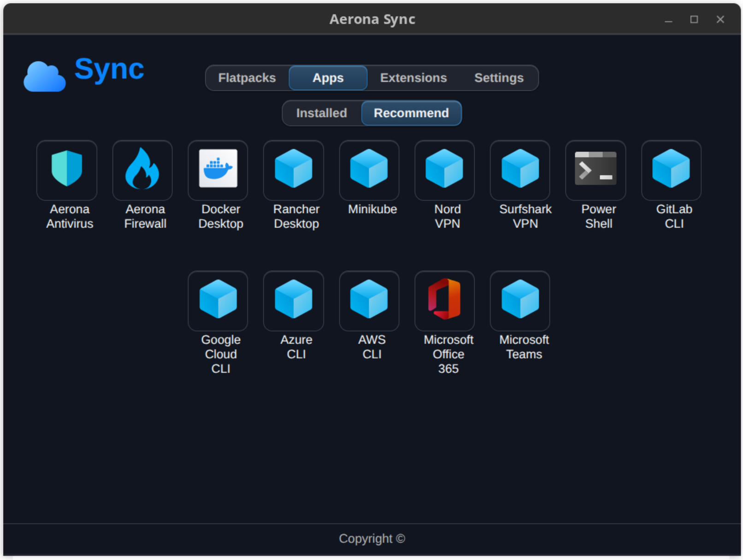Image resolution: width=743 pixels, height=560 pixels.
Task: Select the Recommend sub-tab
Action: [411, 113]
